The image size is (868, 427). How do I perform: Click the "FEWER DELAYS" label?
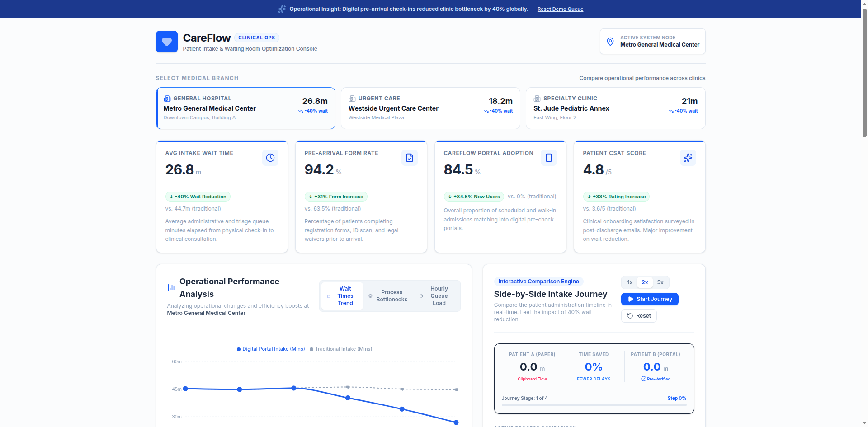click(x=594, y=379)
